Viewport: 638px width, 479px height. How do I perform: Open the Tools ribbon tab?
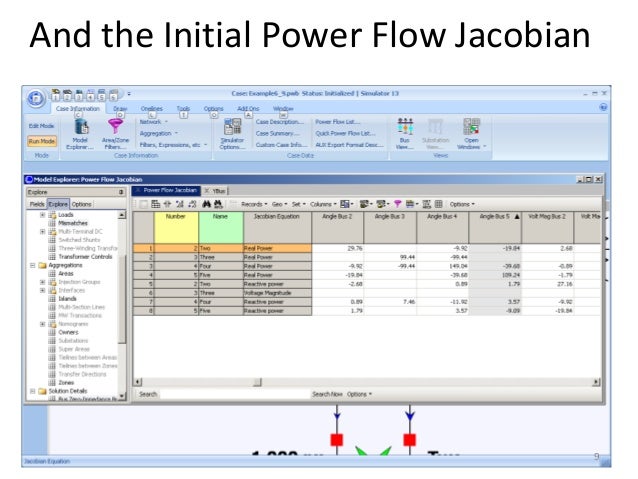tap(183, 109)
